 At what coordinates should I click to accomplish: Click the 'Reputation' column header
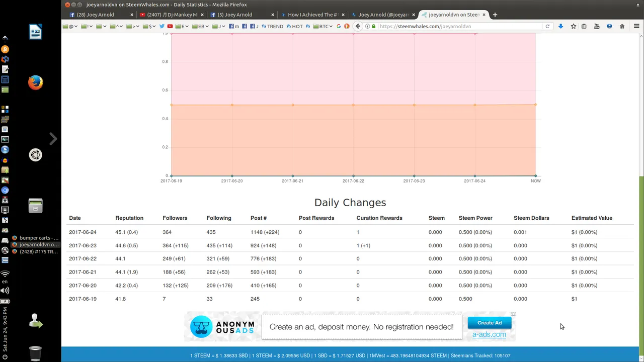(x=129, y=218)
